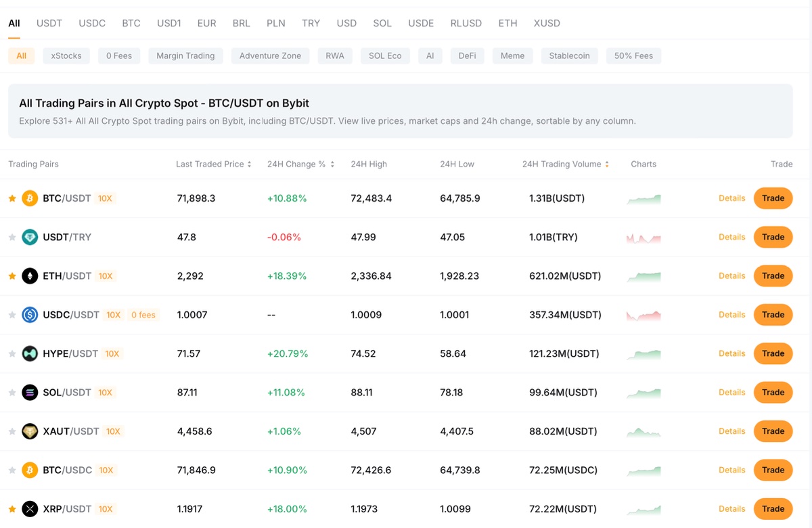Screen dimensions: 812x528
Task: Toggle favorite star for XAUT/USDT
Action: coord(12,431)
